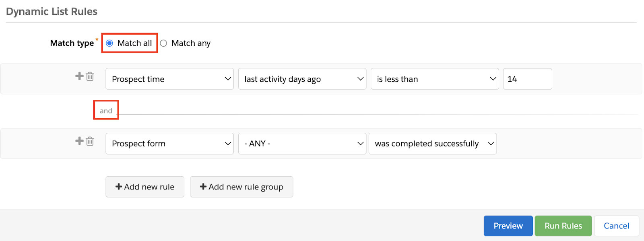Open the was completed successfully dropdown
Viewport: 644px width, 241px height.
(432, 144)
